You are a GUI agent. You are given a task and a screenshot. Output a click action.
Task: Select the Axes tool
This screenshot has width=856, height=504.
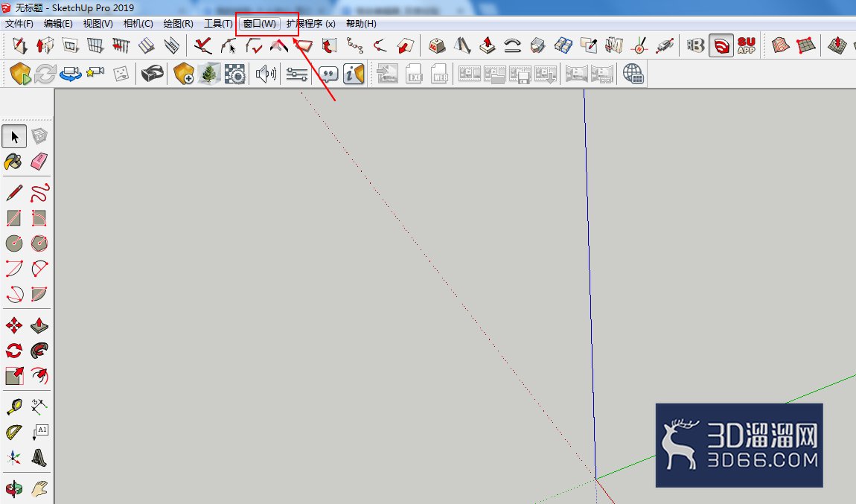14,457
